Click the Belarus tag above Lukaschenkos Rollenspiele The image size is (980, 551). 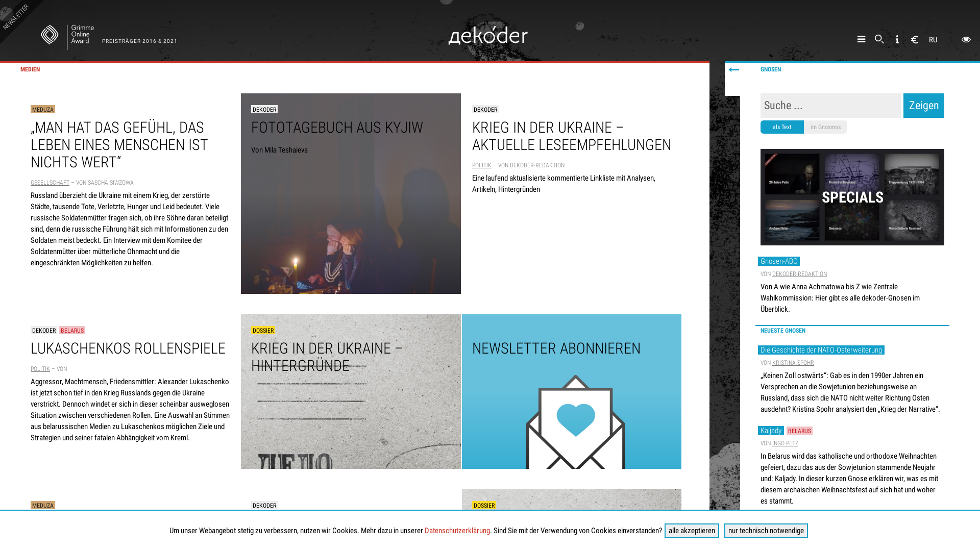[72, 331]
